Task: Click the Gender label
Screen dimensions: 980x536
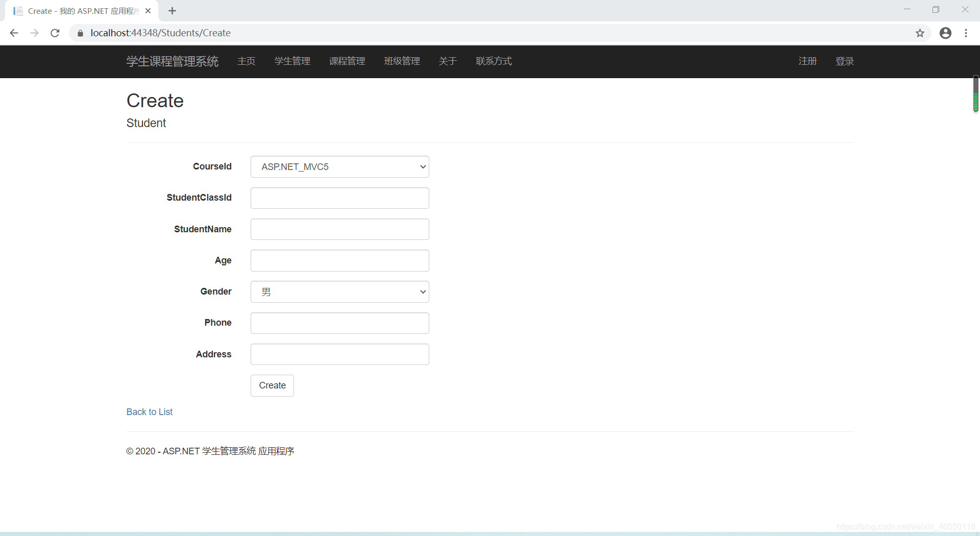Action: [x=216, y=291]
